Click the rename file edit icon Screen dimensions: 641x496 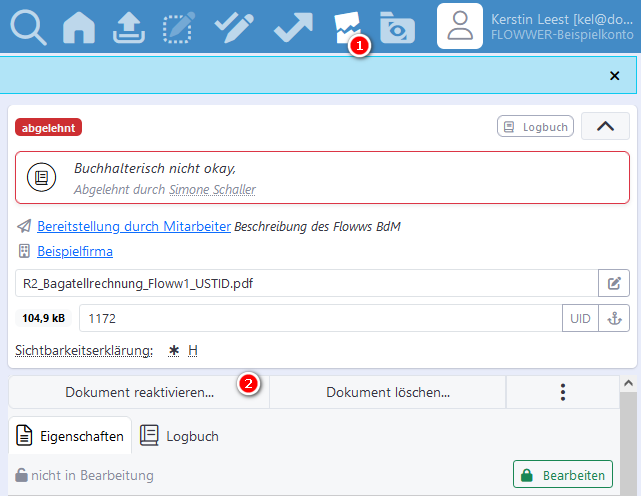point(614,283)
